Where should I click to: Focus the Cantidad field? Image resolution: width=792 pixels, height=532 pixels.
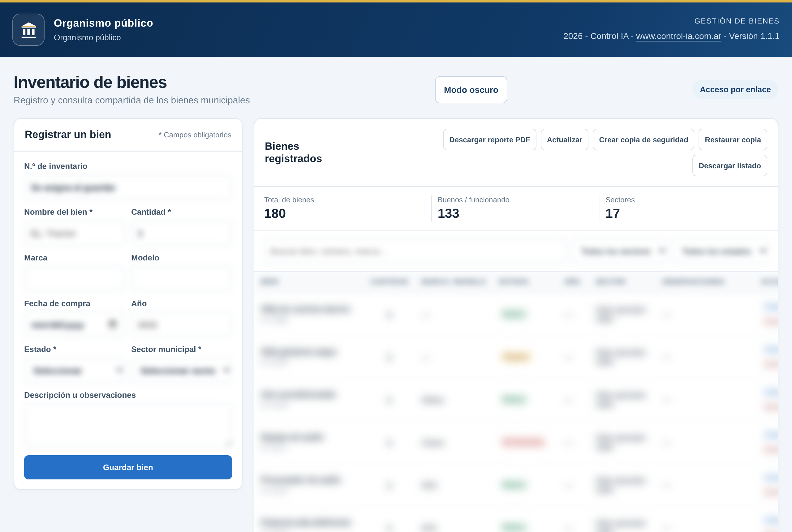coord(182,233)
